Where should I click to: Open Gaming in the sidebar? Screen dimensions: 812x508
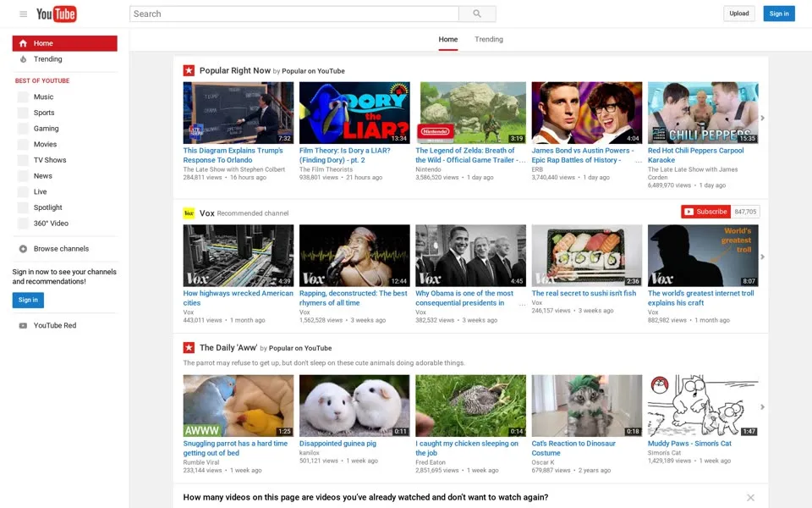(x=46, y=129)
